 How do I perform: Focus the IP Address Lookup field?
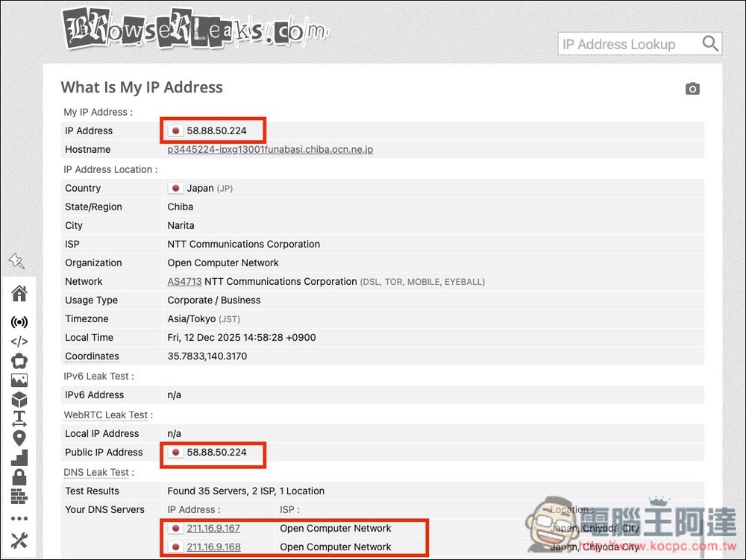[627, 44]
